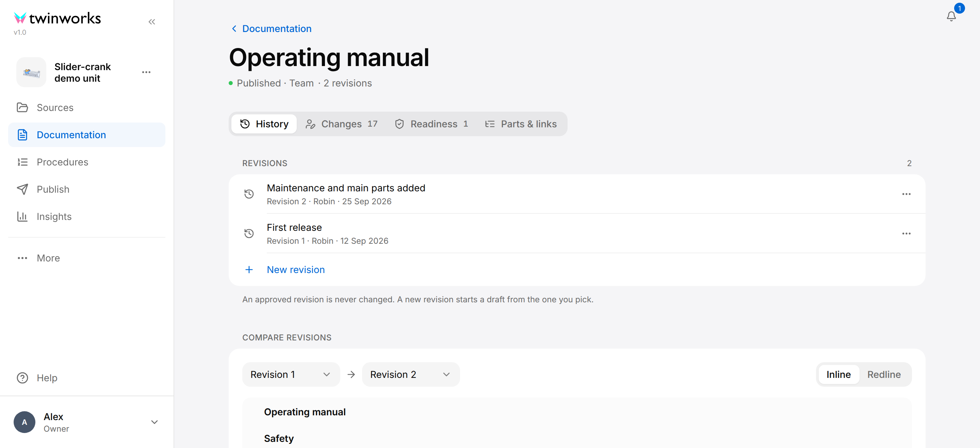The width and height of the screenshot is (980, 448).
Task: Click history icon beside First release
Action: click(249, 234)
